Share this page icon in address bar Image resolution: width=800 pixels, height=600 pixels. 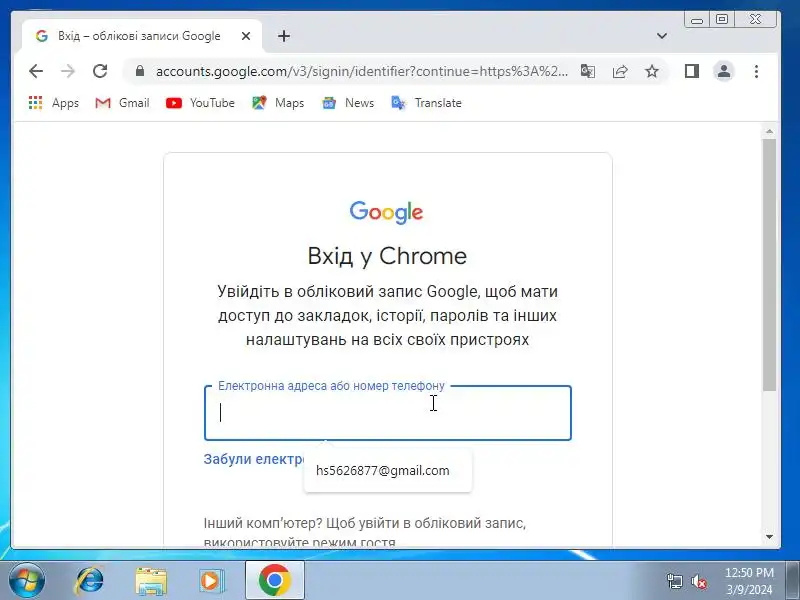tap(620, 71)
